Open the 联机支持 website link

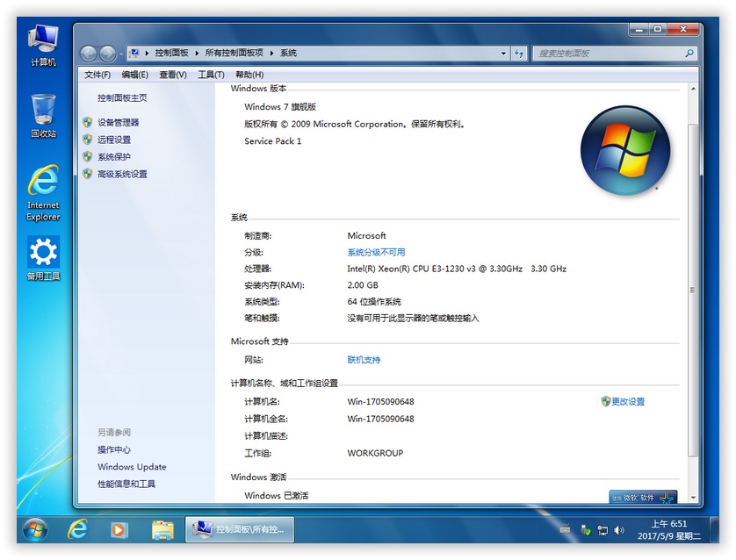364,360
